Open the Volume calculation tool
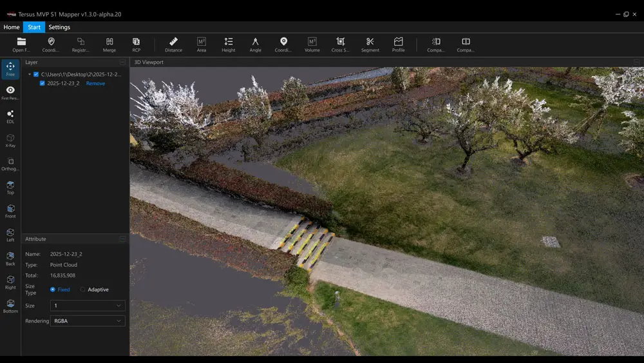Viewport: 644px width, 363px height. click(312, 44)
